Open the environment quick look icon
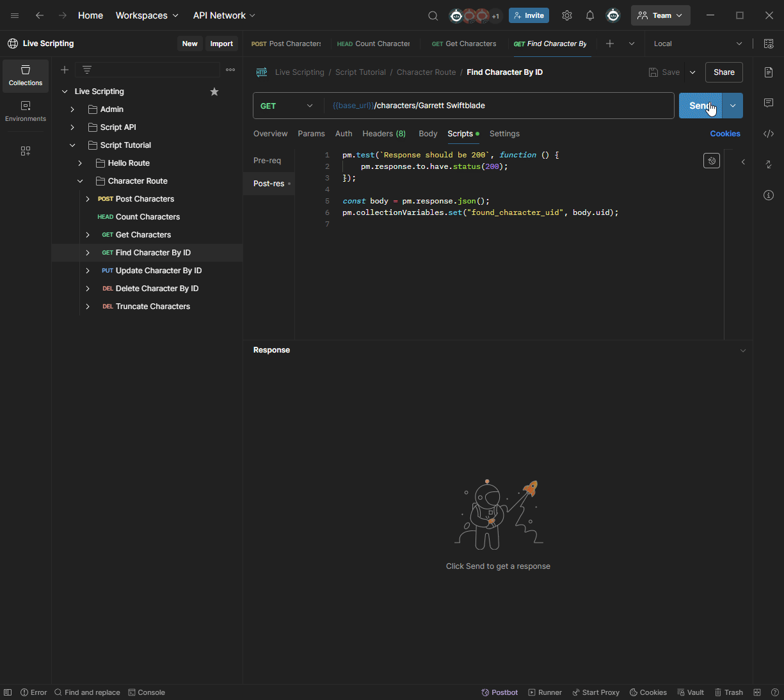The width and height of the screenshot is (784, 700). (x=769, y=44)
